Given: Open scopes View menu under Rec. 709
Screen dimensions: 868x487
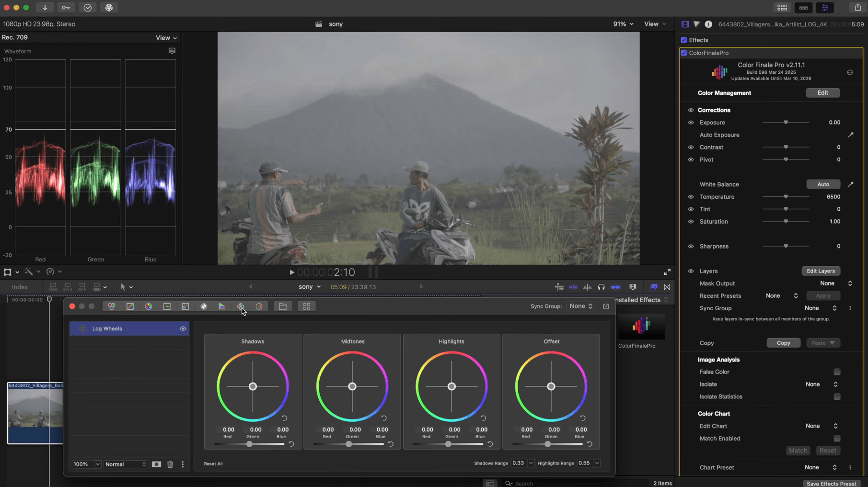Looking at the screenshot, I should pyautogui.click(x=166, y=38).
